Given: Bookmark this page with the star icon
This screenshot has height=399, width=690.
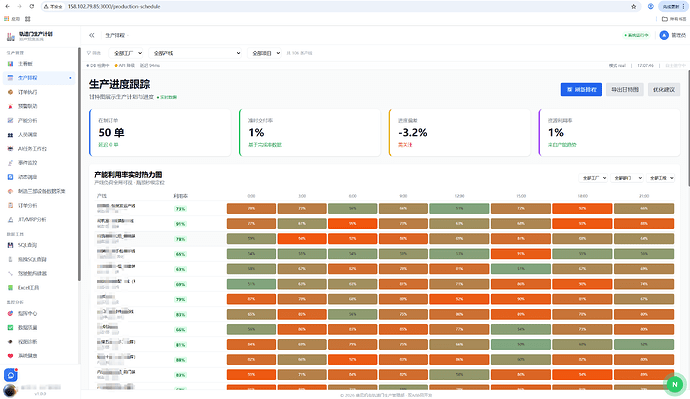Looking at the screenshot, I should (634, 7).
